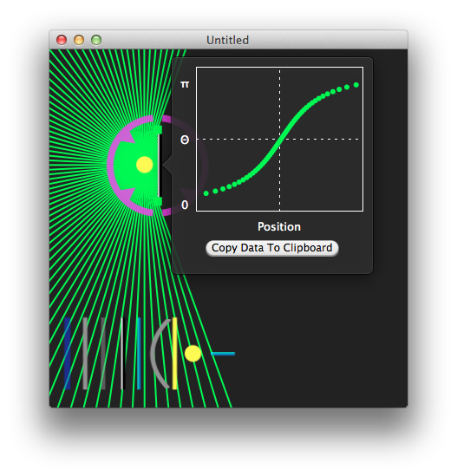Select the white vertical detector beside the popover
This screenshot has height=476, width=457.
point(159,166)
